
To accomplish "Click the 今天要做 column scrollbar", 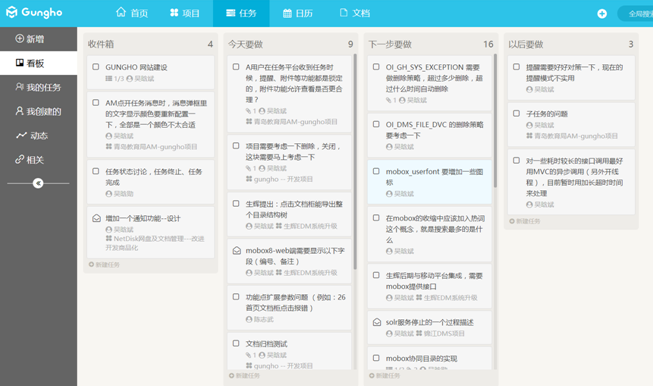I will coord(355,162).
